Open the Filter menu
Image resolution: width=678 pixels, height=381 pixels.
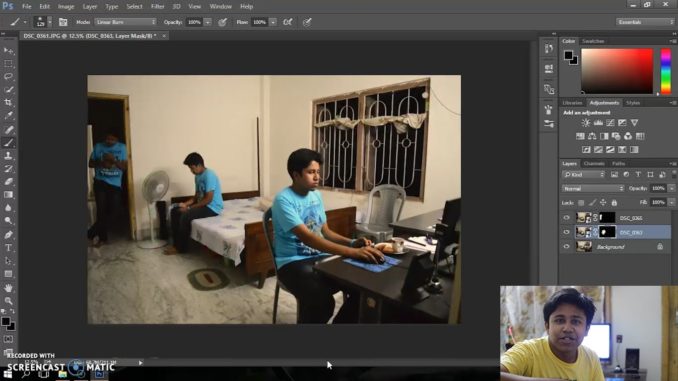point(157,6)
